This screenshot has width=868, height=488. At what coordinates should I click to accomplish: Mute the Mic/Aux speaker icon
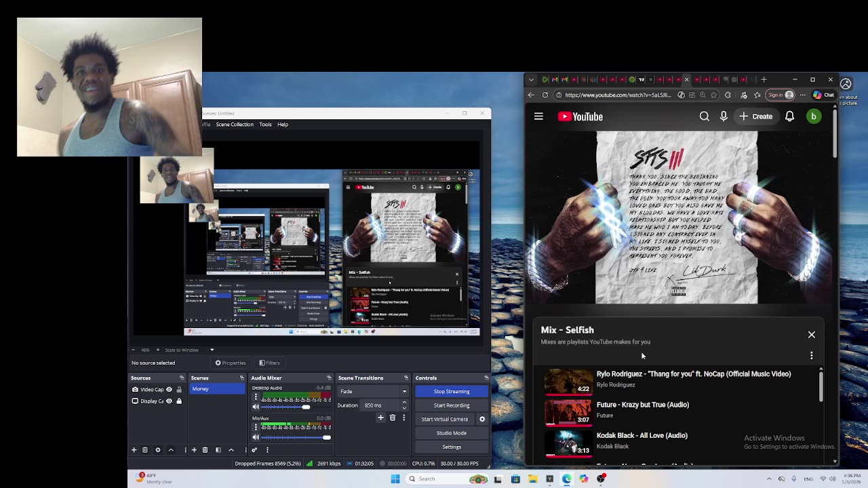click(256, 437)
